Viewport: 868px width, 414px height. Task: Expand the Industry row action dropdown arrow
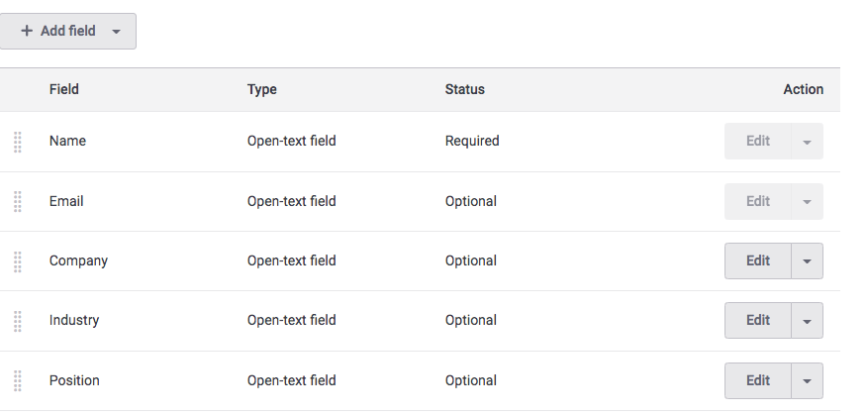[x=807, y=321]
